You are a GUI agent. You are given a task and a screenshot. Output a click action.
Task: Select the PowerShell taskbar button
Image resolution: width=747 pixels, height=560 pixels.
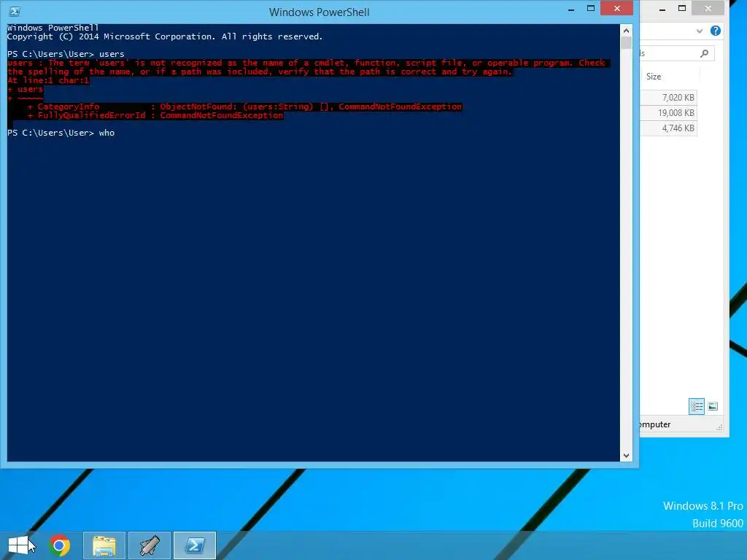(194, 545)
